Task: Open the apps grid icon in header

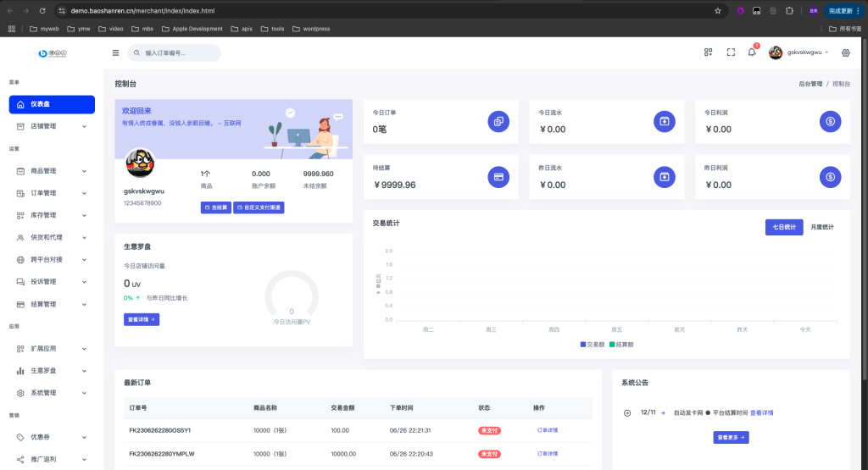Action: [x=708, y=52]
